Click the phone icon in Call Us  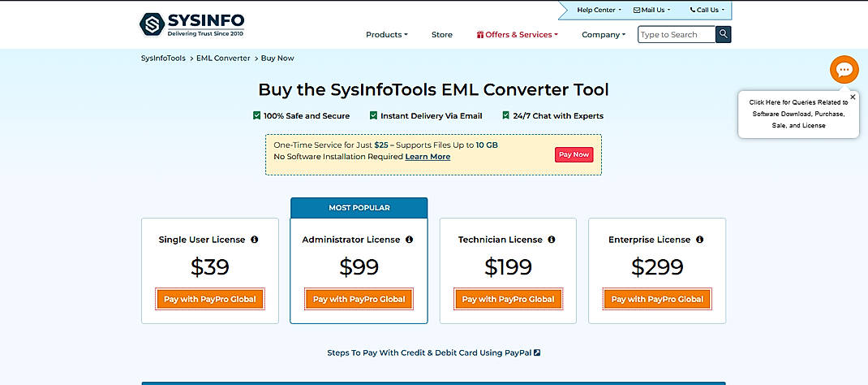pos(693,10)
